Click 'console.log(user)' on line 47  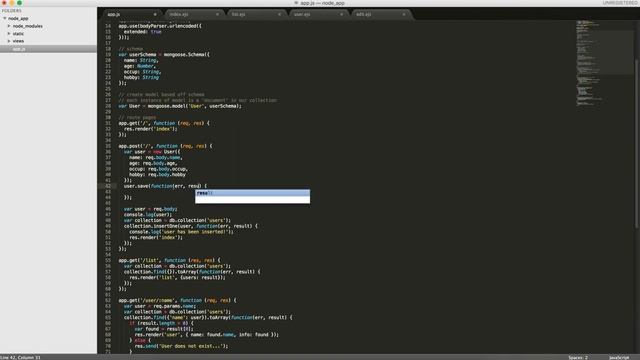click(x=147, y=214)
